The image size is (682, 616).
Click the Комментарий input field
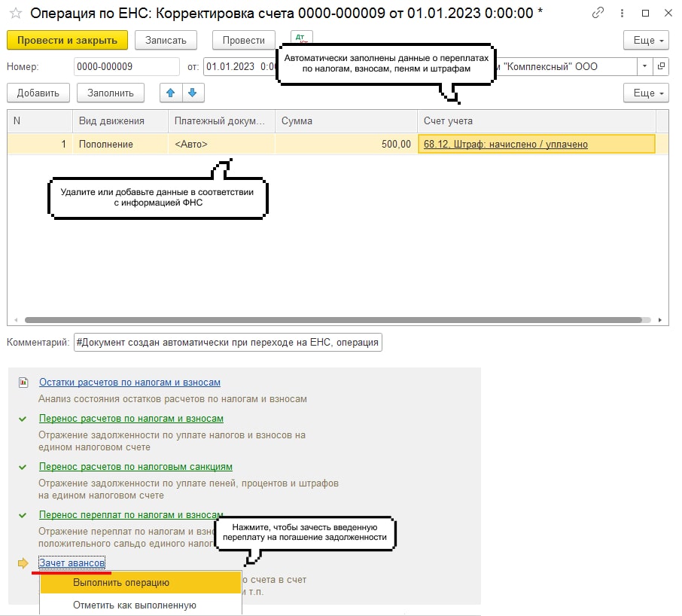pyautogui.click(x=227, y=343)
